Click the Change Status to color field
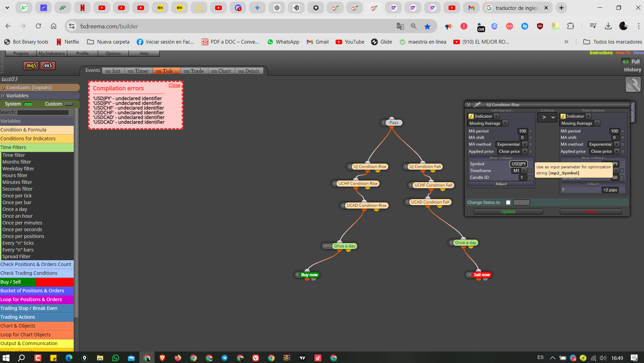Screen dimensions: 644x363 pos(522,202)
